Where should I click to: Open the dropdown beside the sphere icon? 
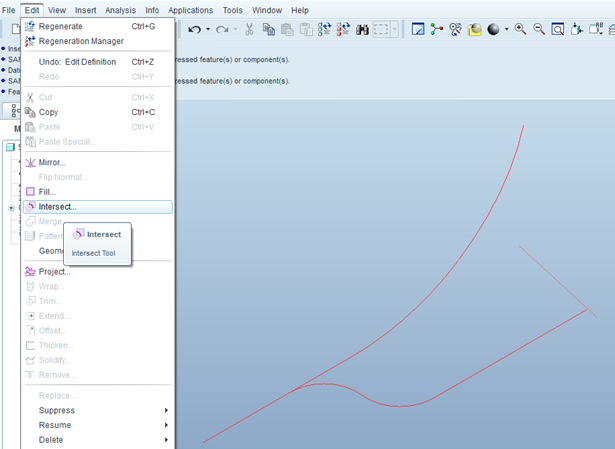click(507, 29)
